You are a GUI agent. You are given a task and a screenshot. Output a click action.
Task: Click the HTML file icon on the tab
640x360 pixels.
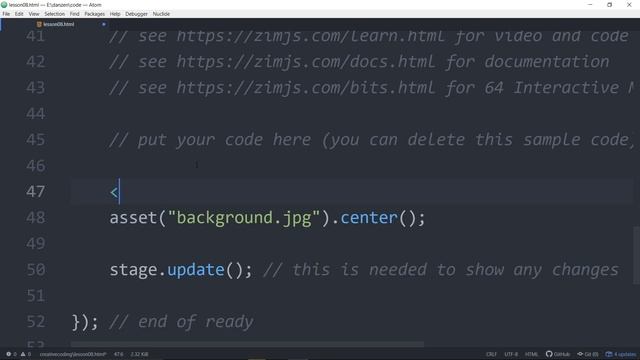39,24
